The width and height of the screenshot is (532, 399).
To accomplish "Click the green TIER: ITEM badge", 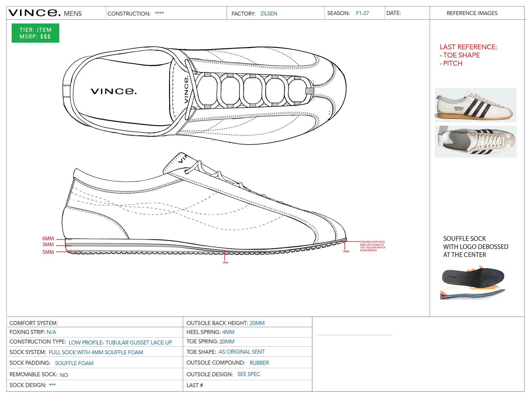I will [35, 33].
